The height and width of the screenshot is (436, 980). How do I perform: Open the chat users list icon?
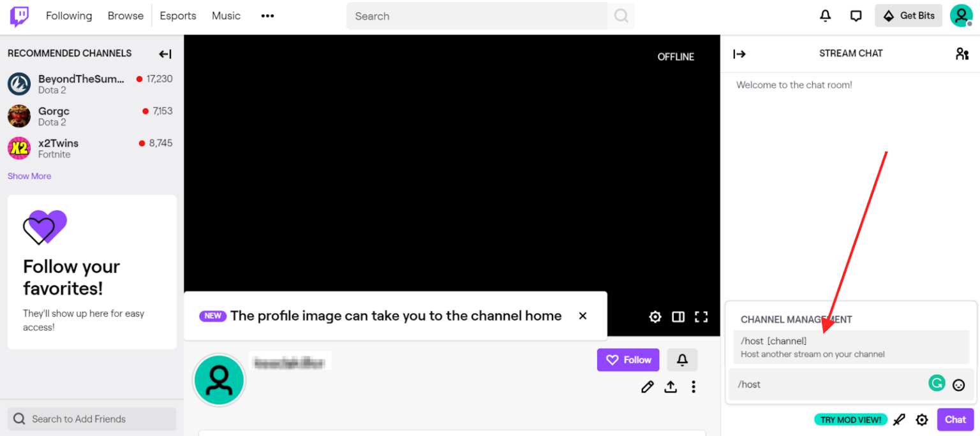pos(961,54)
